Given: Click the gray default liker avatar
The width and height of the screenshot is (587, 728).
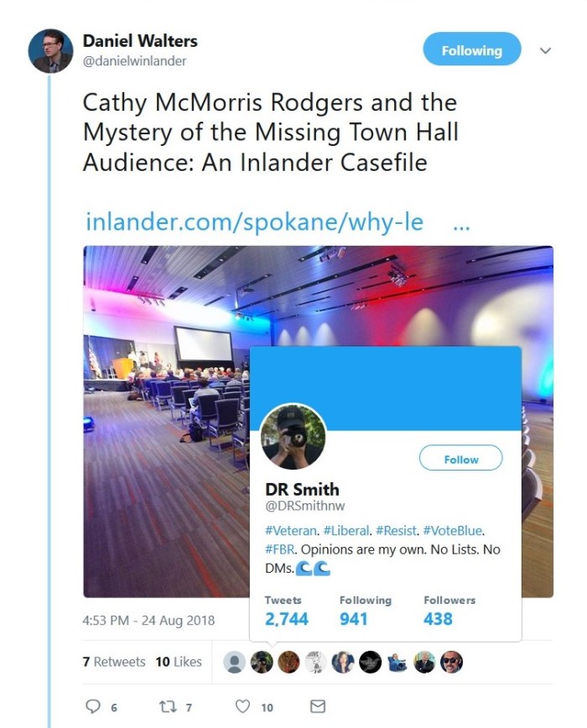Looking at the screenshot, I should click(237, 662).
